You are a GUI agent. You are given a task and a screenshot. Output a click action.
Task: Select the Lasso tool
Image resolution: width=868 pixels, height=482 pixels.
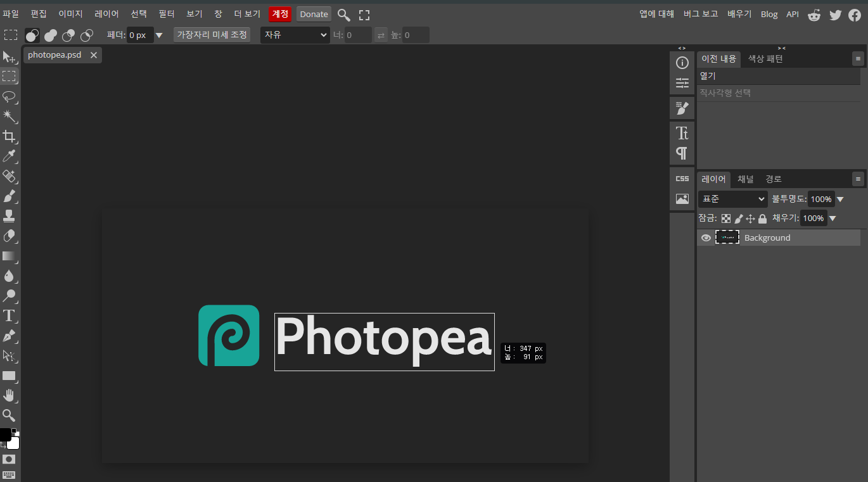click(x=10, y=96)
